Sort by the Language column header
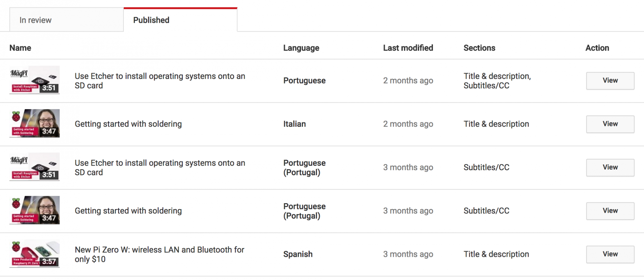Viewport: 644px width, 279px height. tap(301, 48)
